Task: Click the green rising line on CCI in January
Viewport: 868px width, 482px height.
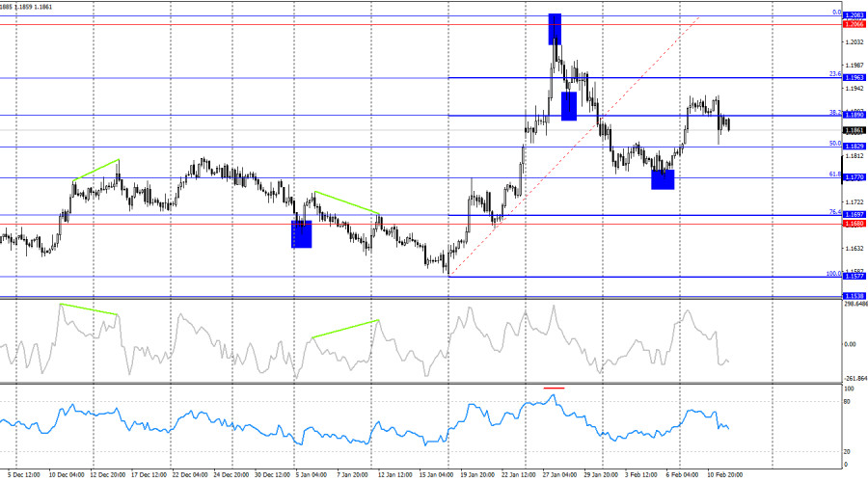Action: coord(345,329)
